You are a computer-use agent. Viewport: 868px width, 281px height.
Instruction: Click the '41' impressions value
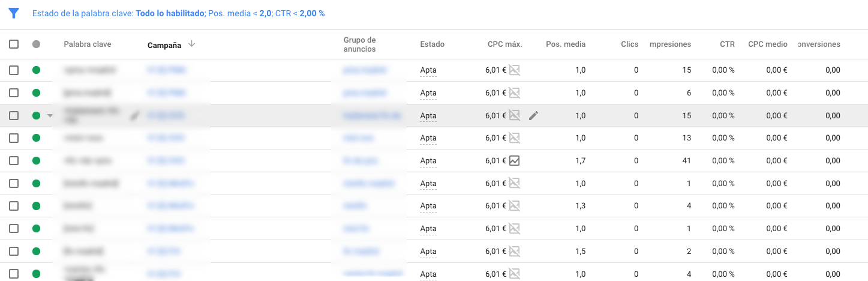(x=687, y=161)
